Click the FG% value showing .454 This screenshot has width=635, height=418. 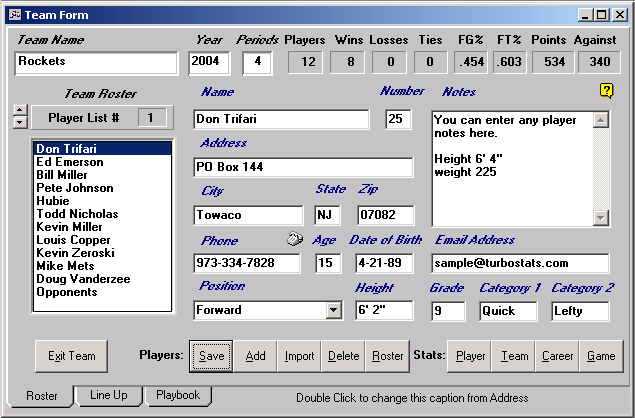471,62
